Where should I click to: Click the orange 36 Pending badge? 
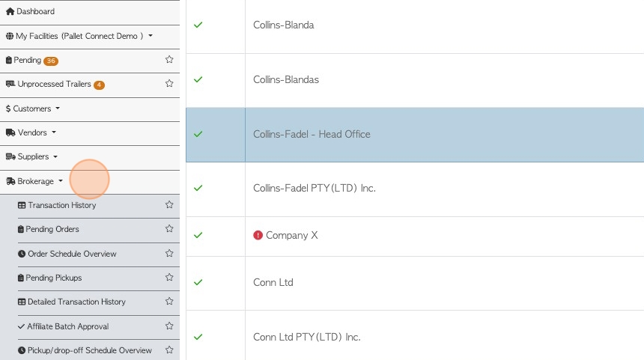[x=51, y=61]
